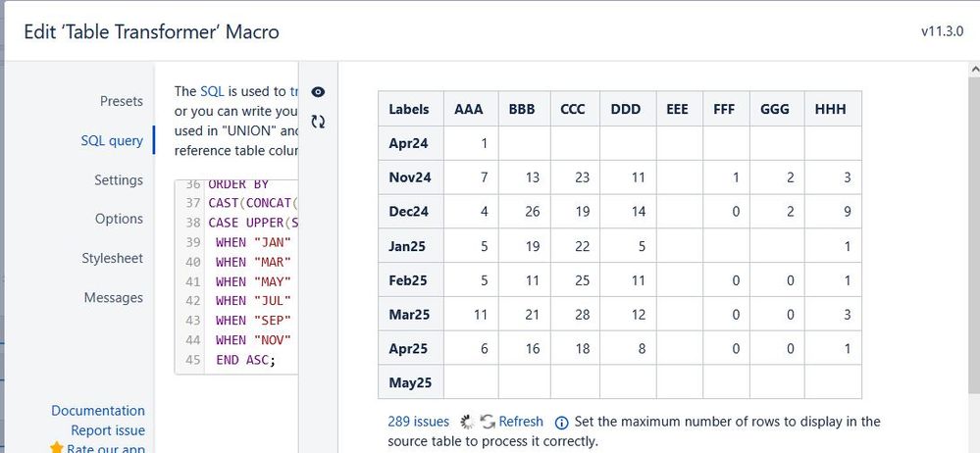Screen dimensions: 980x453
Task: Click the scrollbar up arrow at right edge
Action: tap(974, 69)
